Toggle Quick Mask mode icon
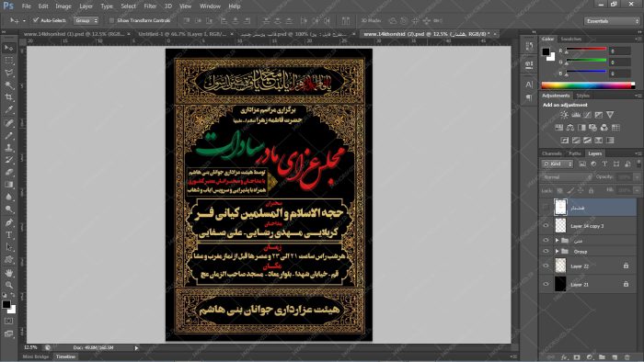The height and width of the screenshot is (362, 644). tap(8, 321)
